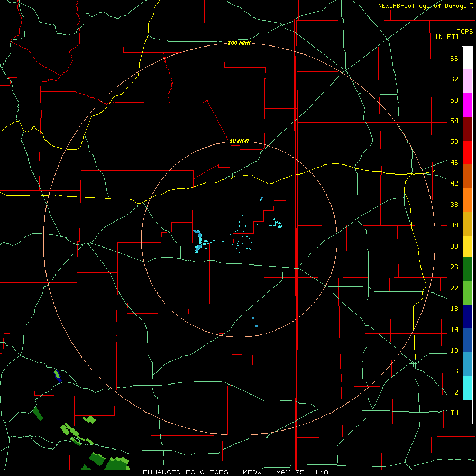476x476 pixels.
Task: Click the legend value 14
Action: (x=454, y=329)
